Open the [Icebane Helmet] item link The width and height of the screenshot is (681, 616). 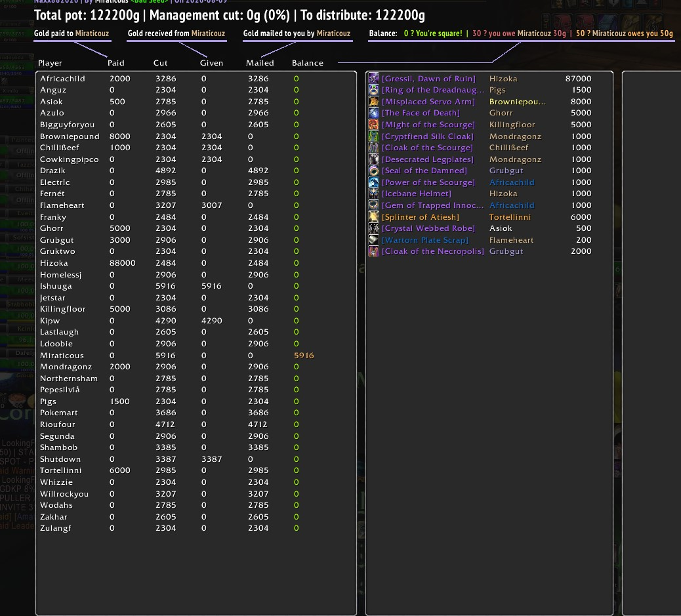(x=417, y=194)
